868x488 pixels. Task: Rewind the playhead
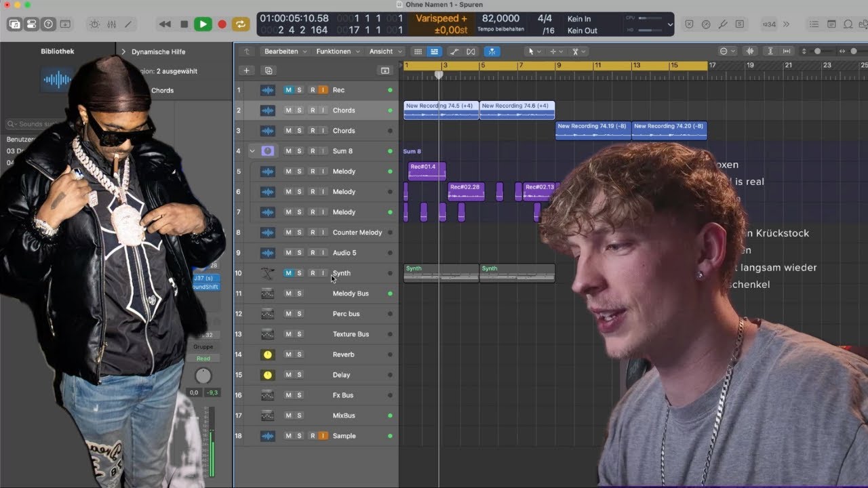pos(165,24)
